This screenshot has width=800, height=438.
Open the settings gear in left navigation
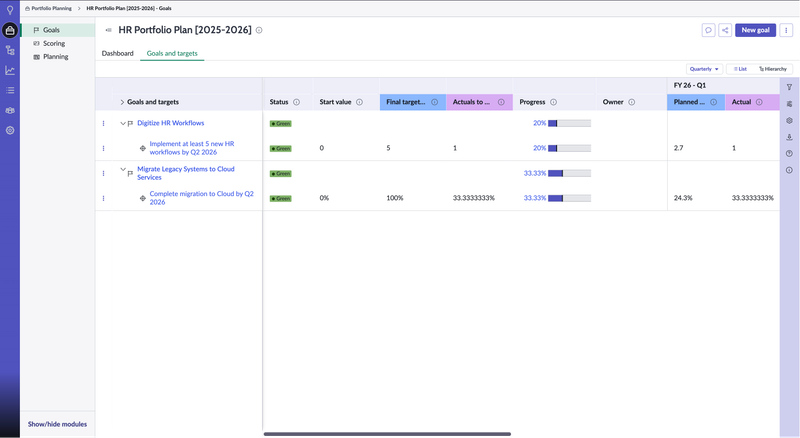(10, 130)
